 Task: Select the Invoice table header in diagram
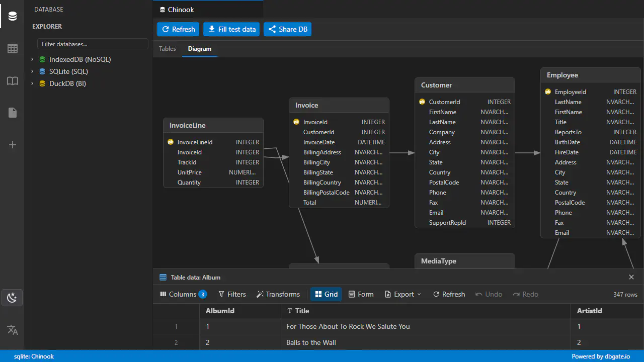click(x=339, y=105)
